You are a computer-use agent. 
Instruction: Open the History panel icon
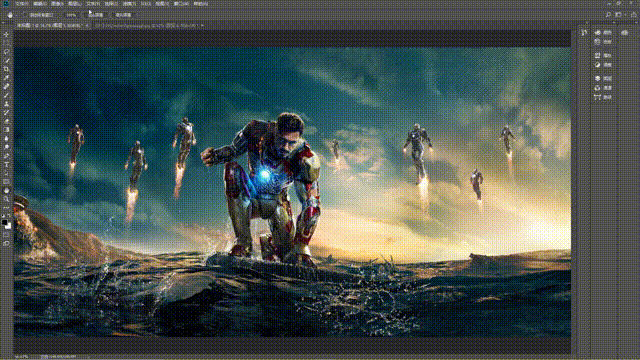584,32
